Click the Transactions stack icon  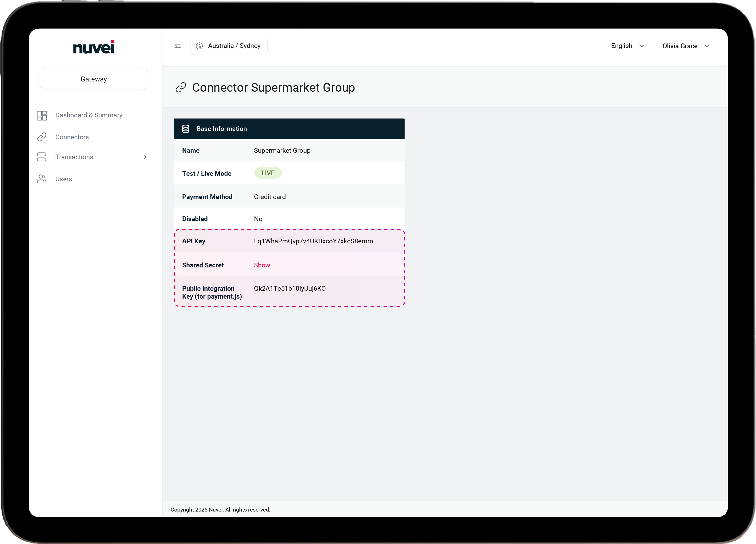42,157
